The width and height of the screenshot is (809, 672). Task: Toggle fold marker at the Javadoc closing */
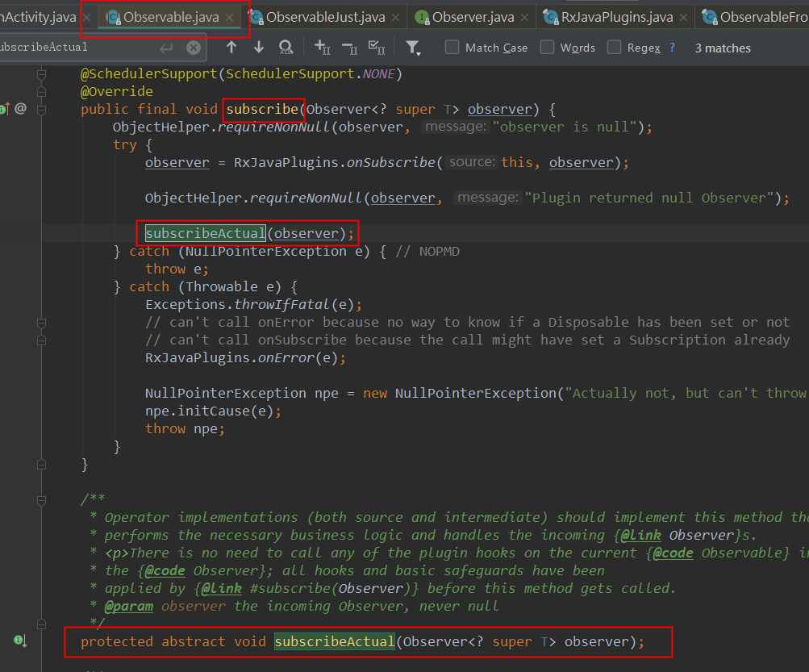coord(42,624)
